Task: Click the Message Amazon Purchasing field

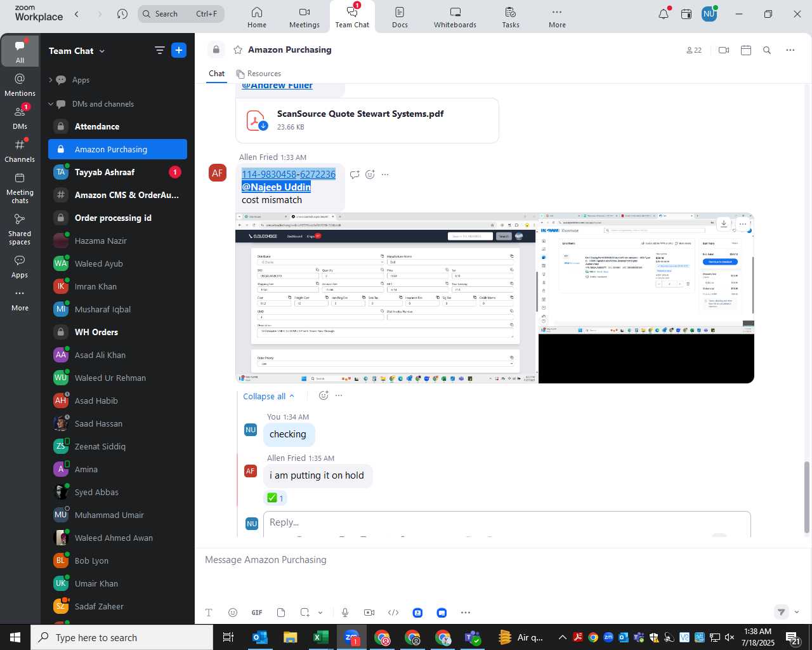Action: pyautogui.click(x=501, y=560)
